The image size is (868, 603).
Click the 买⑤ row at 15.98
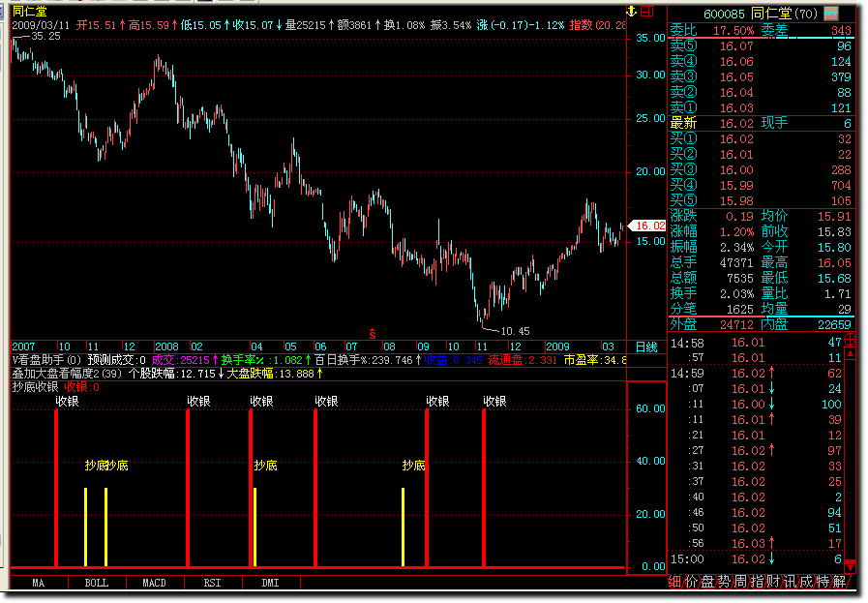point(761,201)
